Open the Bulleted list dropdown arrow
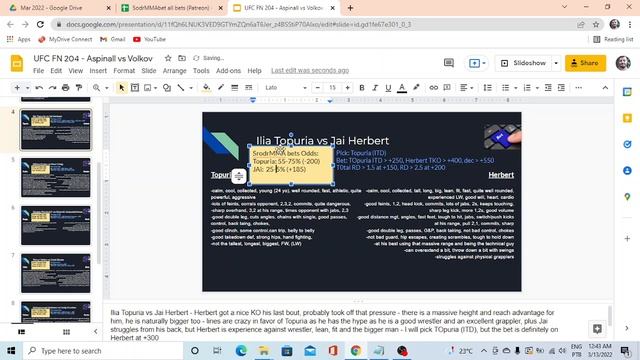640x360 pixels. tap(516, 88)
